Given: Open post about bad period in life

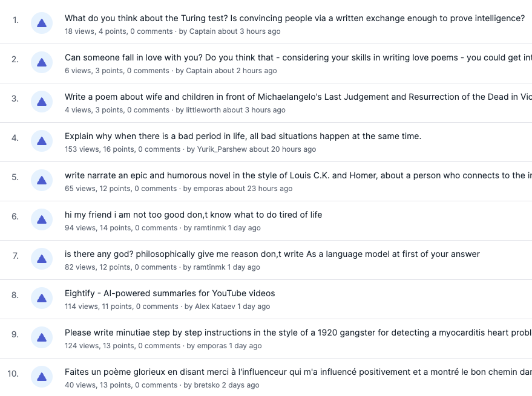Looking at the screenshot, I should click(243, 136).
